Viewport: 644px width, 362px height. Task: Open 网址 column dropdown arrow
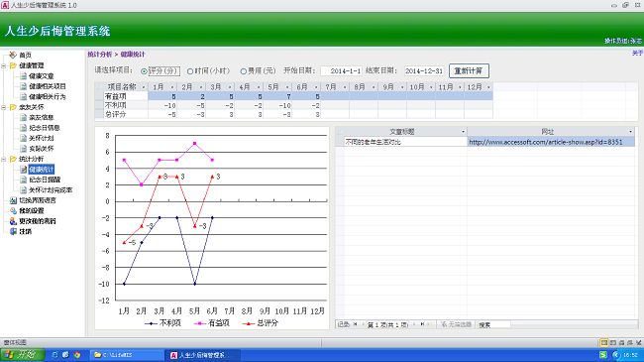click(x=630, y=132)
